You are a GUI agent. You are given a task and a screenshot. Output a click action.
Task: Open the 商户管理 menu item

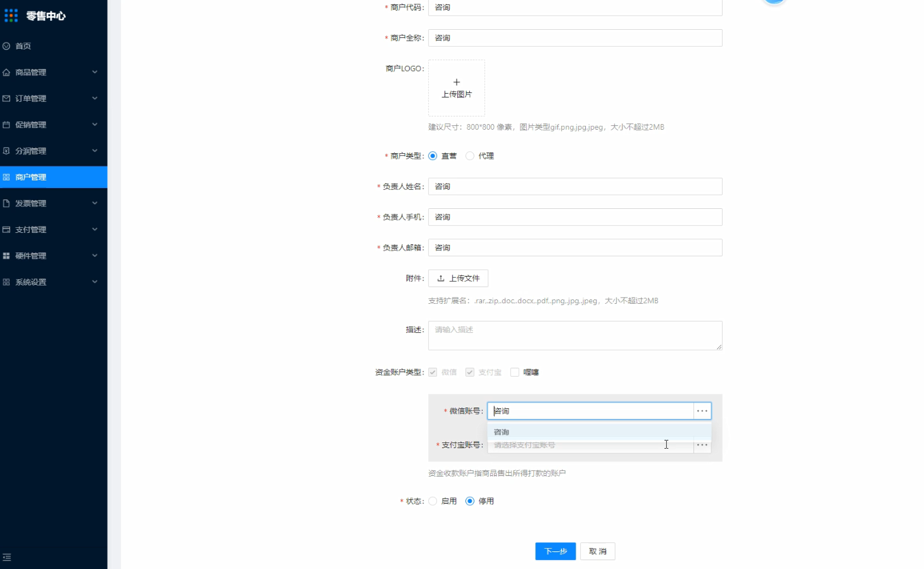[54, 177]
